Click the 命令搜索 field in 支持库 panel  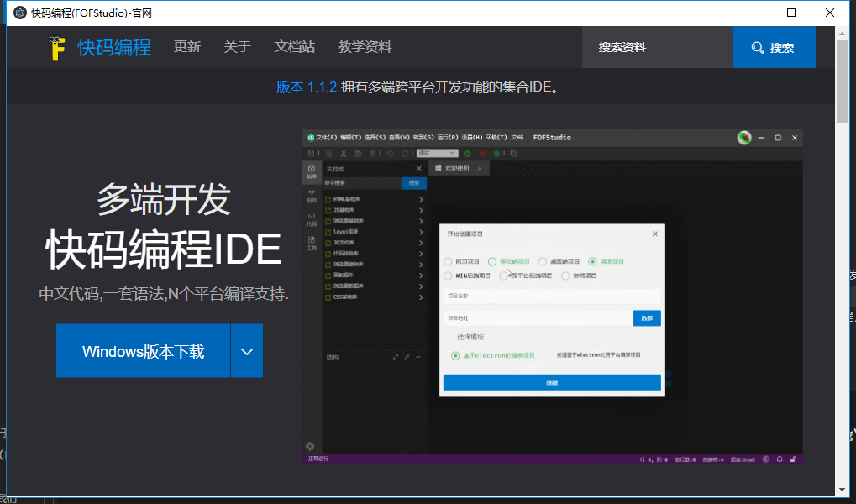pyautogui.click(x=362, y=183)
